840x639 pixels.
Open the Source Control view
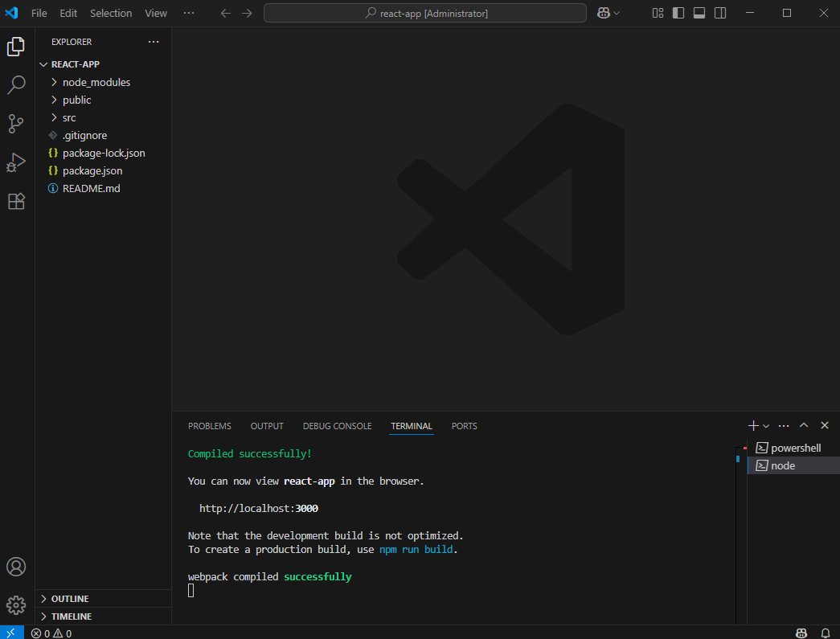click(16, 124)
